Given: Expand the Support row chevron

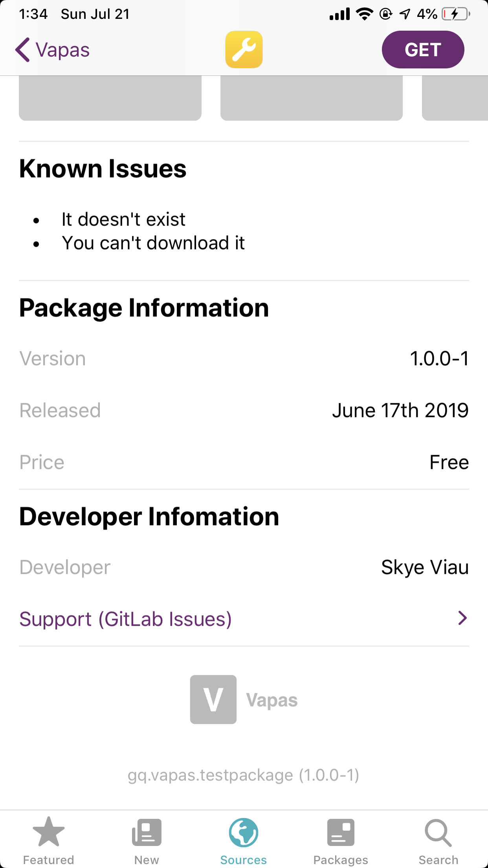Looking at the screenshot, I should point(462,618).
